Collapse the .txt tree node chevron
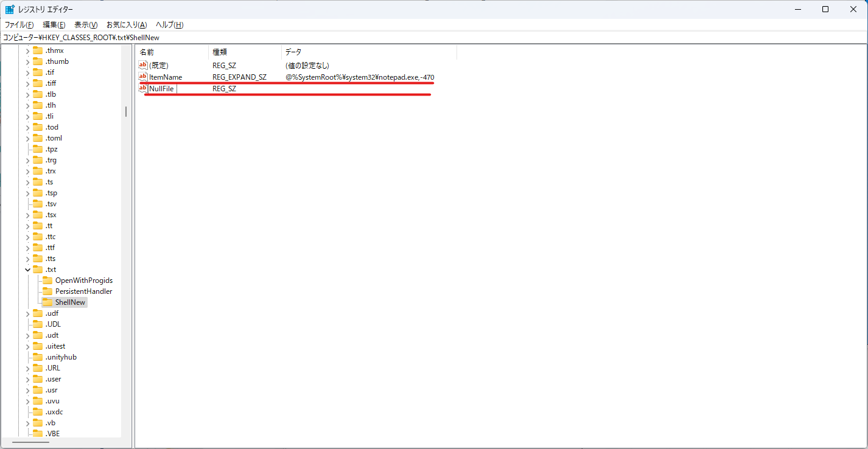This screenshot has height=449, width=868. point(27,269)
